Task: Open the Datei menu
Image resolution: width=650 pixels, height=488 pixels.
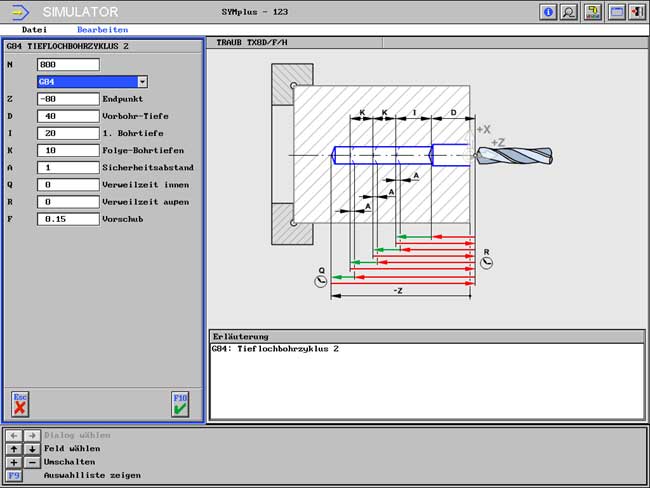Action: pos(34,30)
